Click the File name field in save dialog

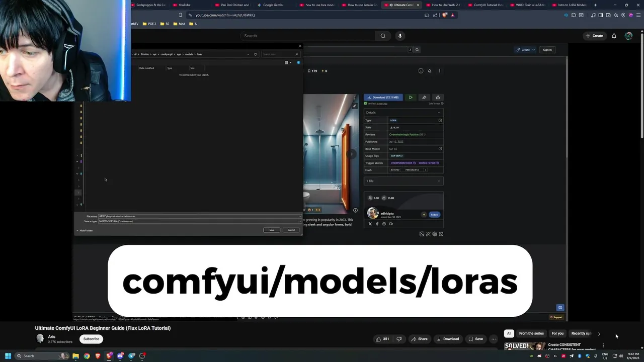pyautogui.click(x=199, y=216)
